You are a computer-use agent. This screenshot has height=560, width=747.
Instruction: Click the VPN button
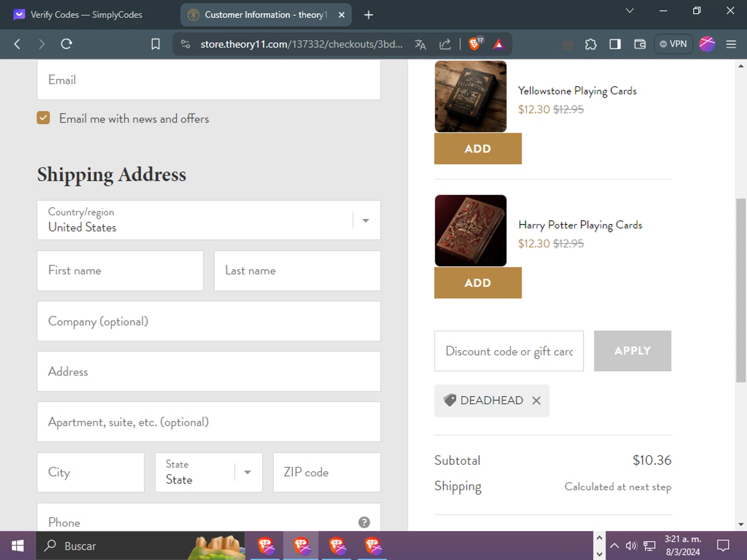[x=673, y=44]
